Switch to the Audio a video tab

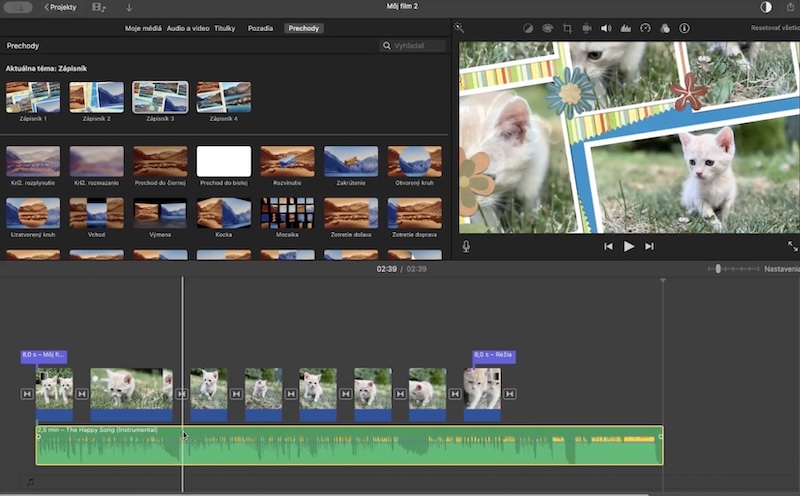187,28
